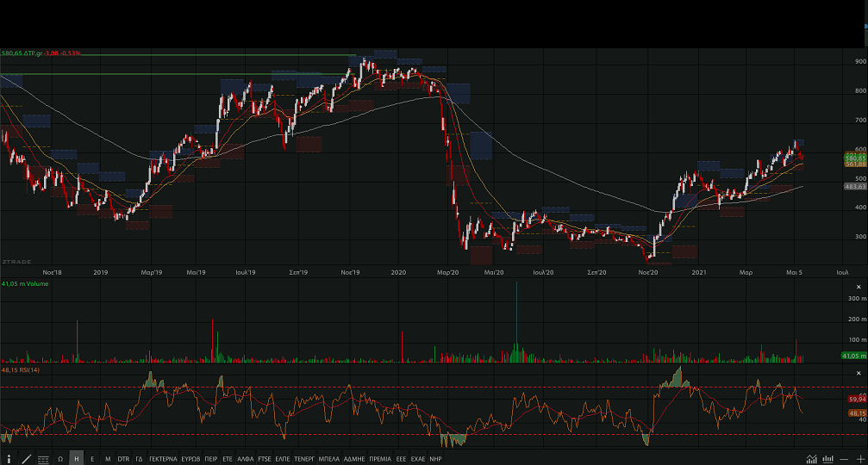Switch chart to FTSE symbol
The width and height of the screenshot is (868, 465).
265,458
